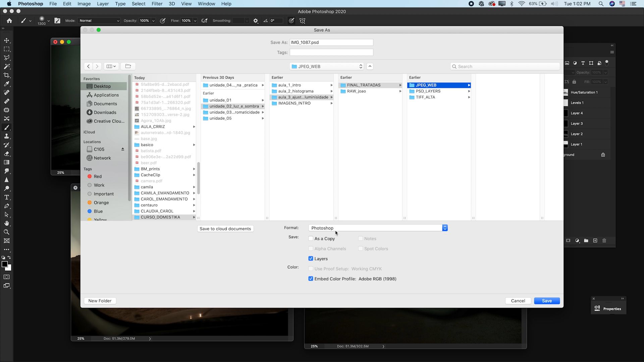Click the foreground color swatch
Viewport: 644px width, 362px height.
5,264
